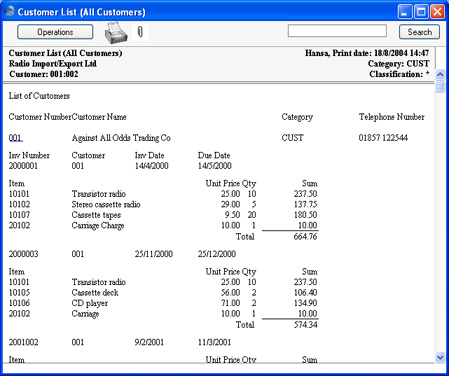Click telephone number 01857 122544
The height and width of the screenshot is (376, 449).
click(x=383, y=138)
